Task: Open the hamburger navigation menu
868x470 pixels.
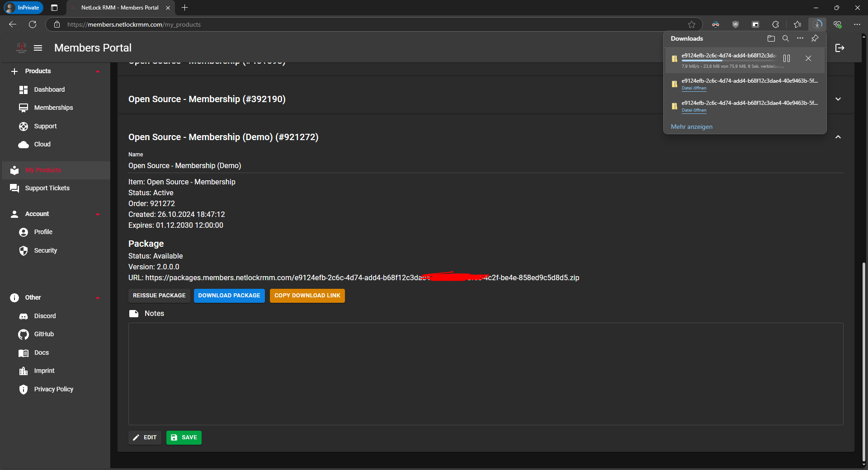Action: [x=38, y=48]
